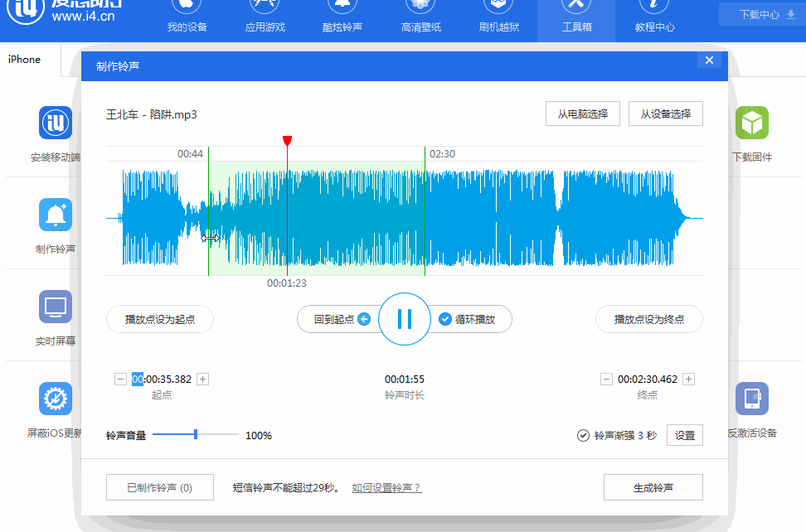Click 设置 button next to fade-in
Image resolution: width=806 pixels, height=532 pixels.
click(x=685, y=435)
